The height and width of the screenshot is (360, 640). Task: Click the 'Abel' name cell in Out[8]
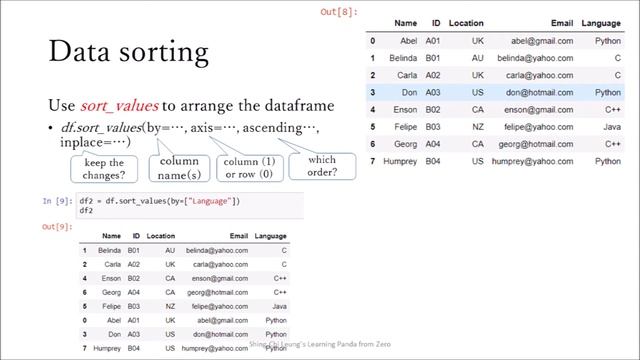[x=409, y=41]
